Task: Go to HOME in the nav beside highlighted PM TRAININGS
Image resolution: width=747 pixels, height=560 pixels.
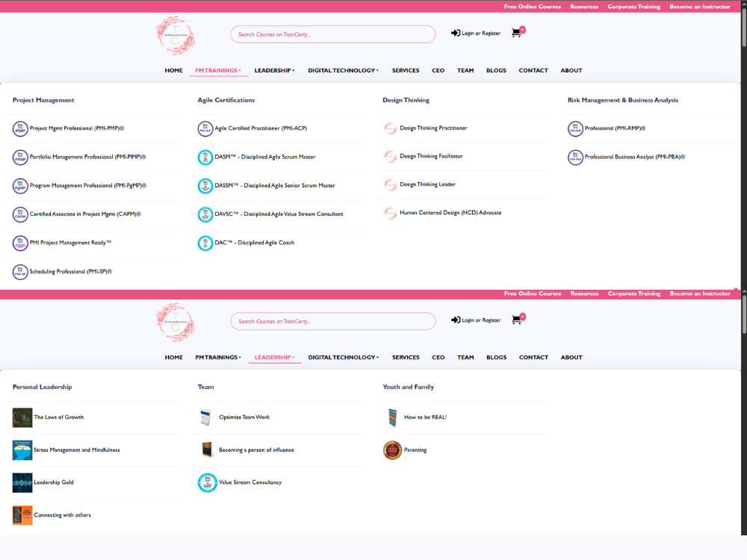Action: click(173, 70)
